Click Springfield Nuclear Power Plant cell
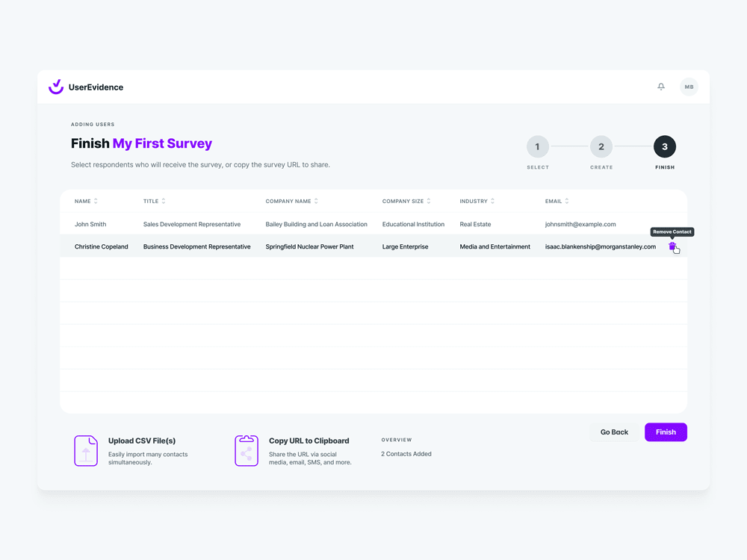The width and height of the screenshot is (747, 560). click(310, 246)
